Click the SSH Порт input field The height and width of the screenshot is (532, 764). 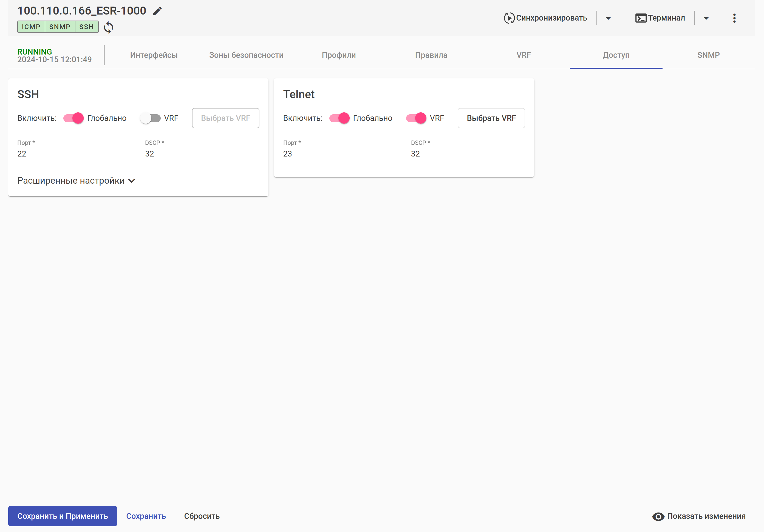pos(74,154)
